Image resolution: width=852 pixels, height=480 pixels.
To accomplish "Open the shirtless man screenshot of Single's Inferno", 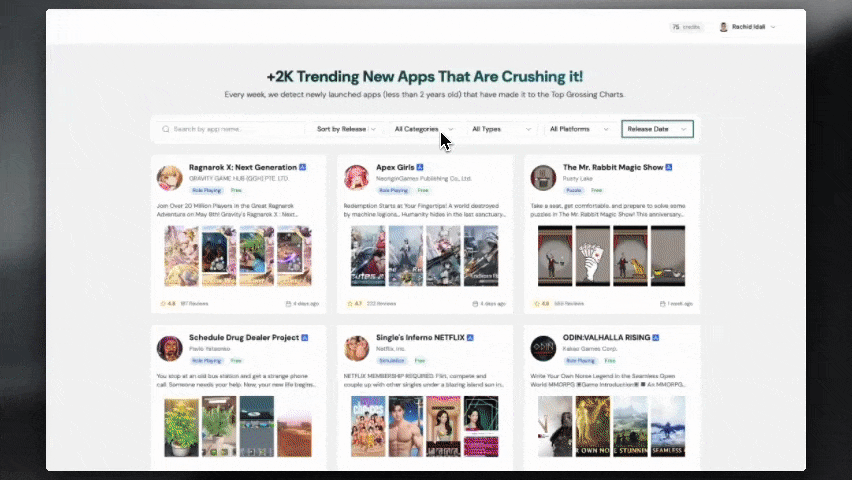I will [x=406, y=427].
